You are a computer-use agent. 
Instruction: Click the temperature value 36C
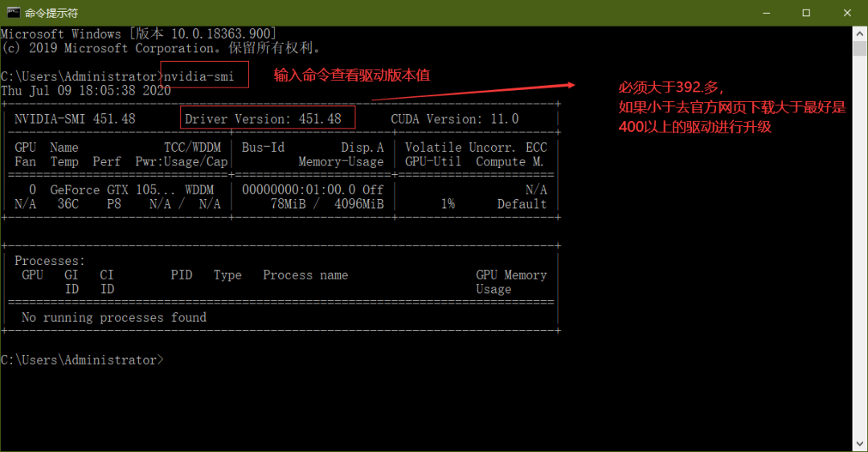tap(68, 204)
